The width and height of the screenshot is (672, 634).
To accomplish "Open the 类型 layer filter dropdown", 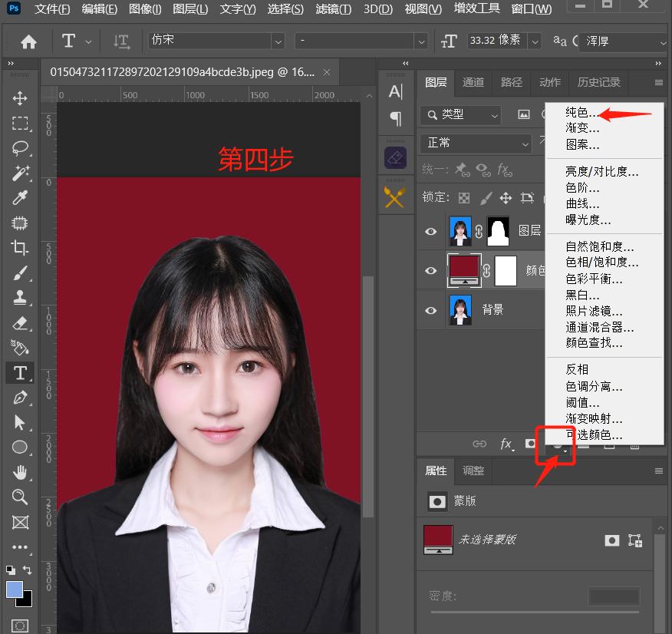I will [460, 114].
